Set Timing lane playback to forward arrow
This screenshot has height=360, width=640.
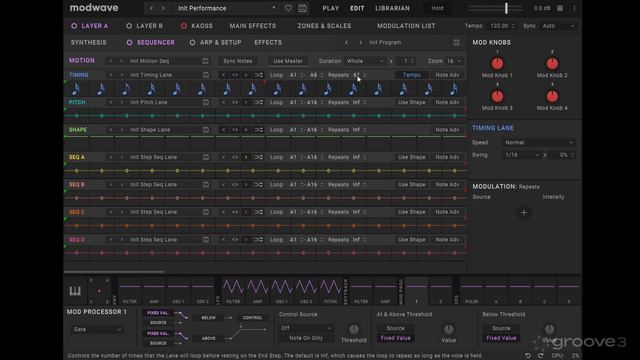point(246,75)
